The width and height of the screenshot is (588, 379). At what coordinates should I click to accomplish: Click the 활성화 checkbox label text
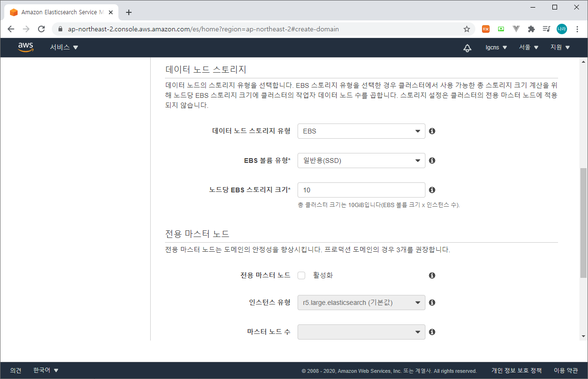323,275
